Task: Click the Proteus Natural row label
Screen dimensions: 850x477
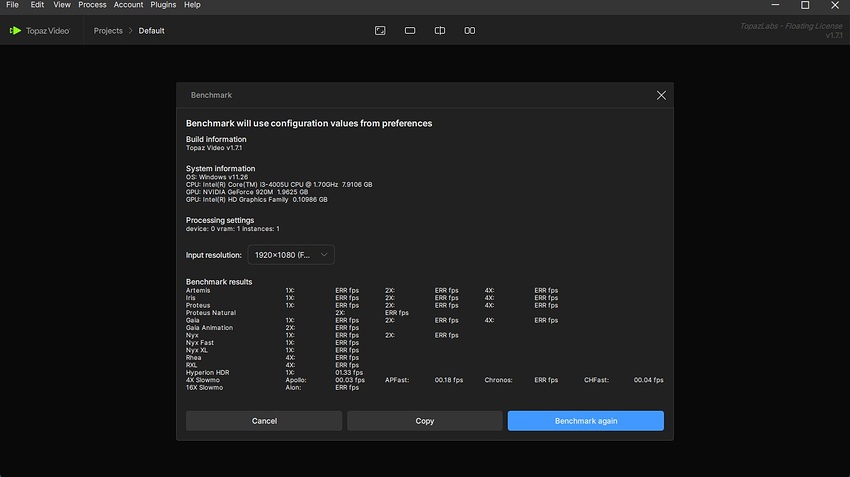Action: coord(211,313)
